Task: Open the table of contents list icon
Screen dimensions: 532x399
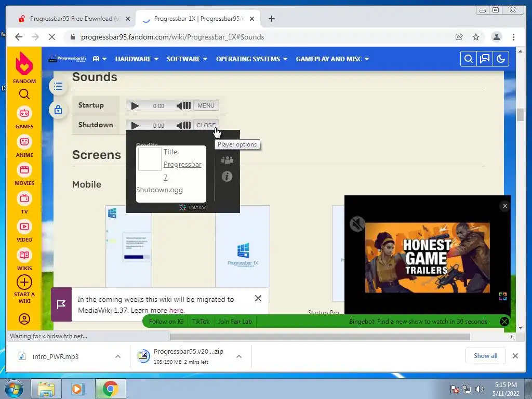Action: tap(58, 86)
